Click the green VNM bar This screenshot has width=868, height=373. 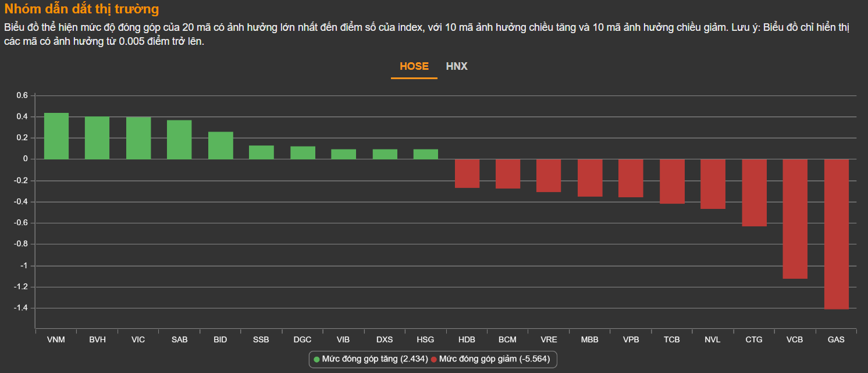click(x=56, y=136)
